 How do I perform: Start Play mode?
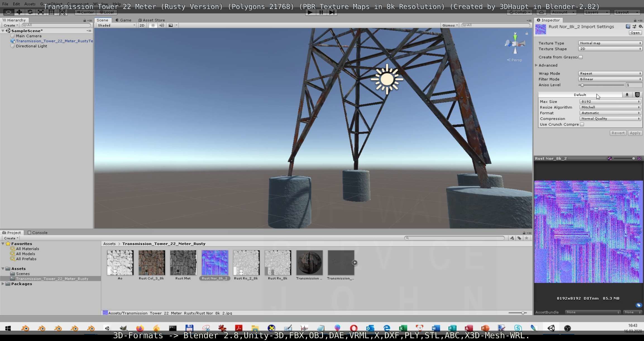[310, 12]
